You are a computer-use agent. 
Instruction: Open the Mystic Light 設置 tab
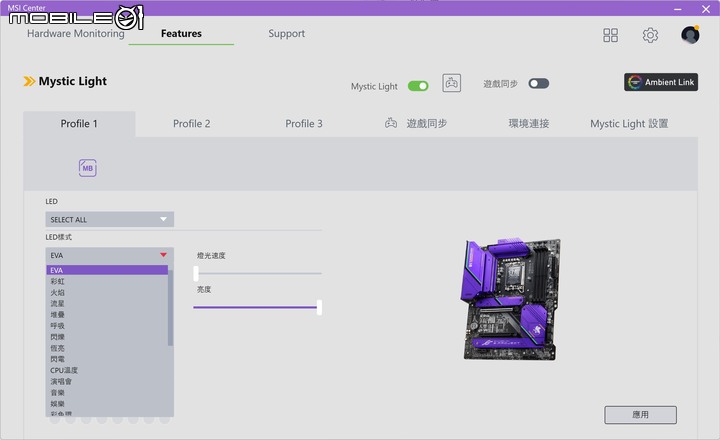coord(629,124)
